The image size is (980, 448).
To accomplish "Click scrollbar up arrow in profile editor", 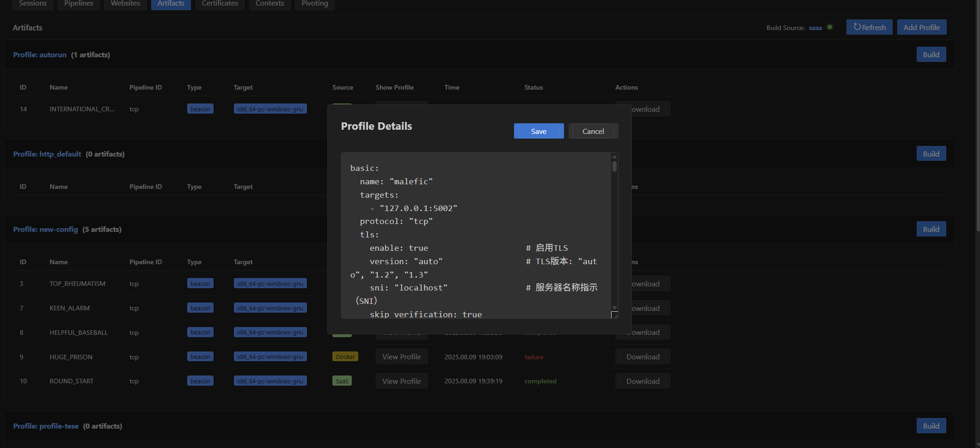I will tap(614, 157).
